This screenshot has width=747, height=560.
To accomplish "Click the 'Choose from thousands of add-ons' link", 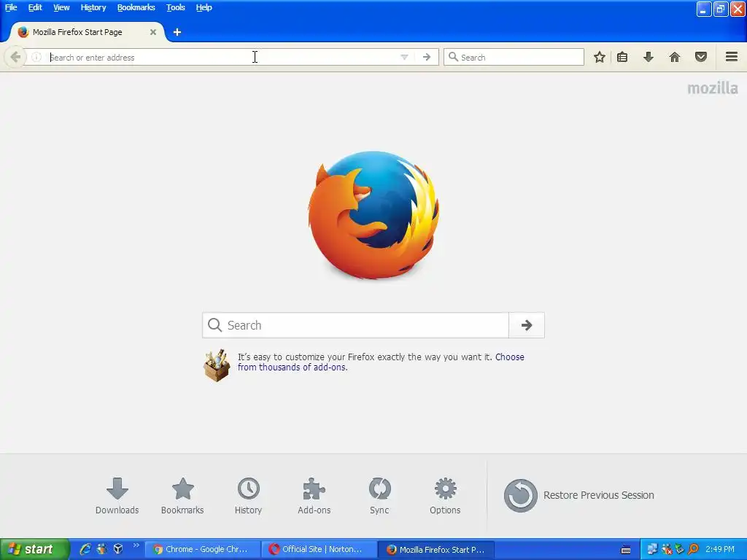I will click(x=381, y=362).
